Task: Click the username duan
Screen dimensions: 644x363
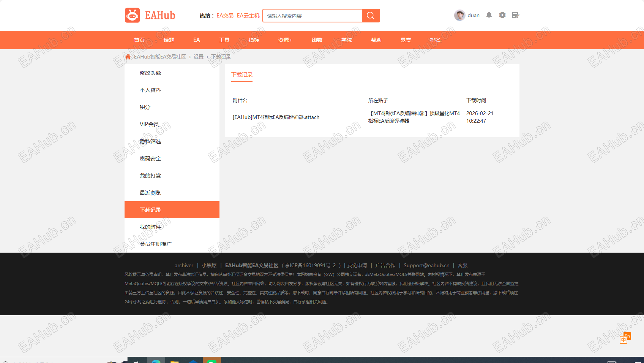Action: click(x=474, y=15)
